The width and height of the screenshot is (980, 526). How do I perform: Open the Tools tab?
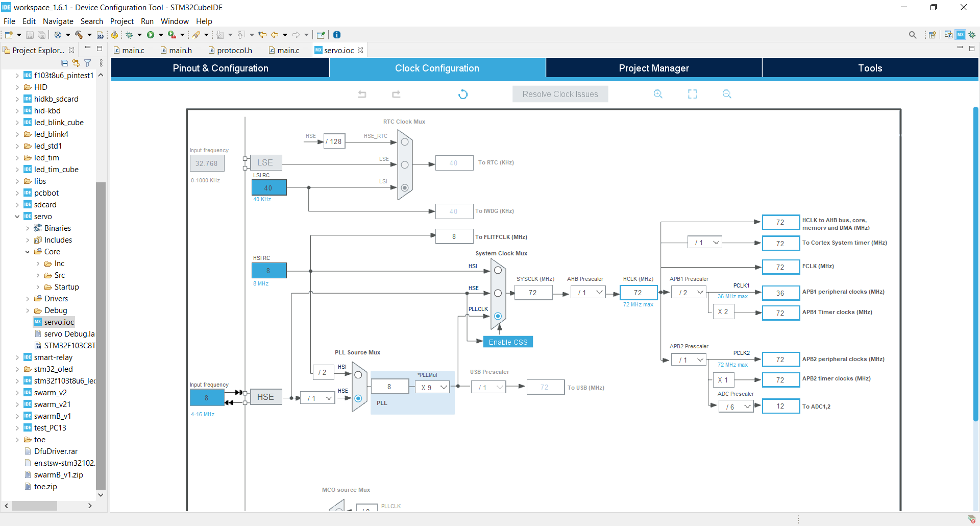[870, 68]
